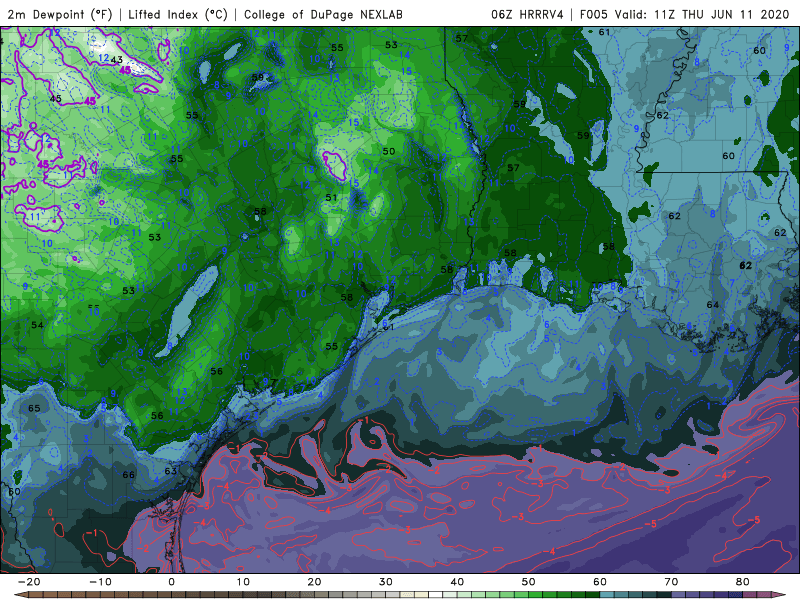Click the "63" dewpoint value on map

170,471
